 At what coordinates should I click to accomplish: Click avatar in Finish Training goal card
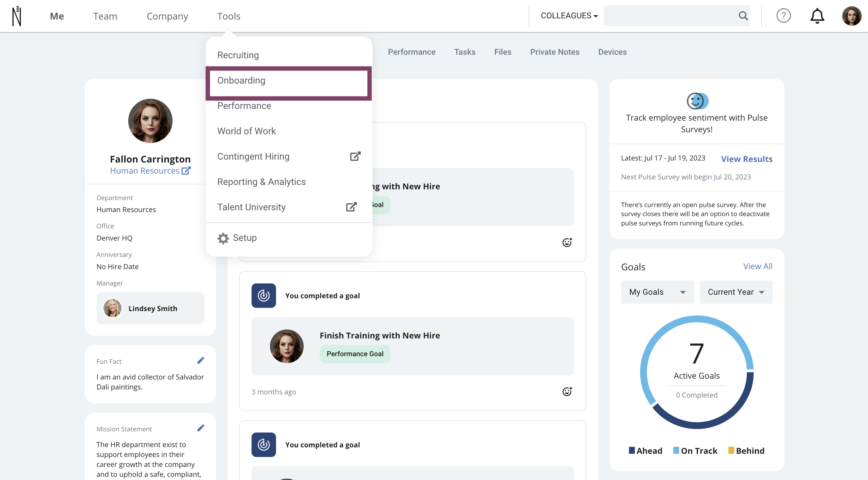[287, 346]
